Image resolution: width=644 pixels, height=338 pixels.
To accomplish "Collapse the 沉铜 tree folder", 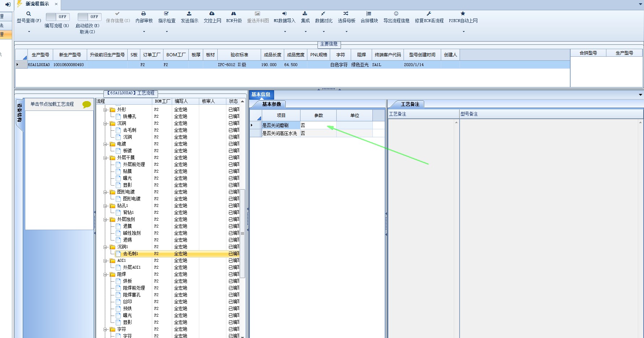I will [105, 123].
